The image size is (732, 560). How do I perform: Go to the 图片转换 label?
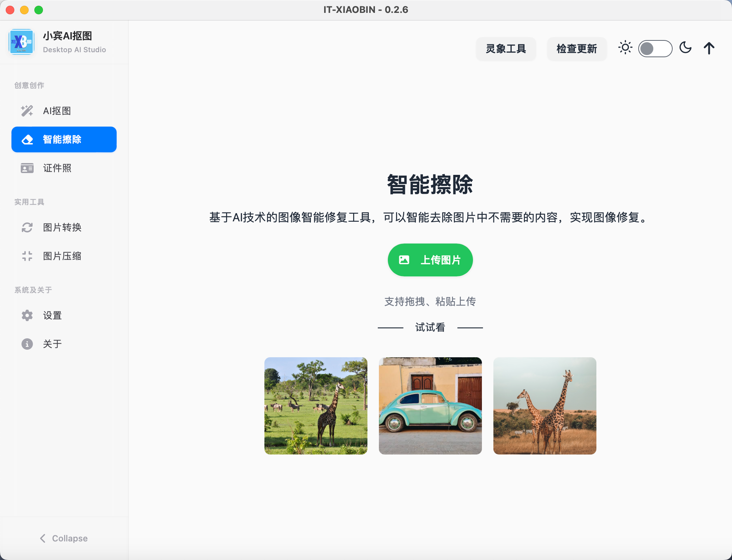pos(62,227)
